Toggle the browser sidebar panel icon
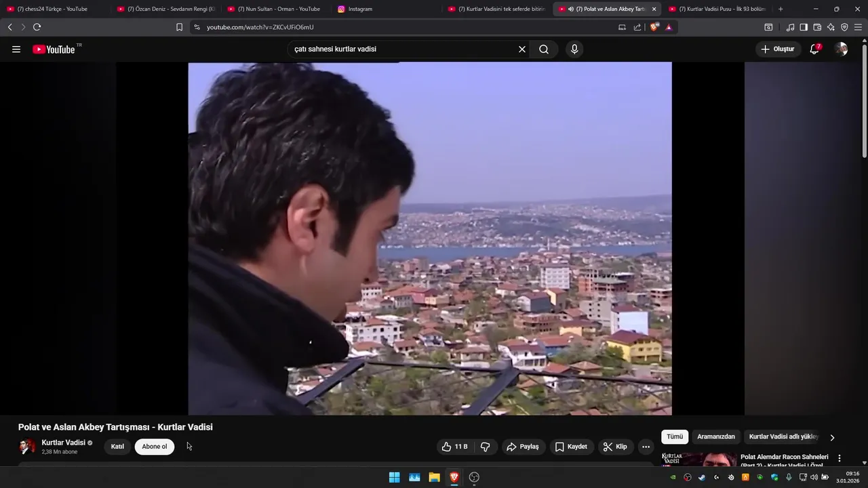The image size is (868, 488). coord(804,27)
